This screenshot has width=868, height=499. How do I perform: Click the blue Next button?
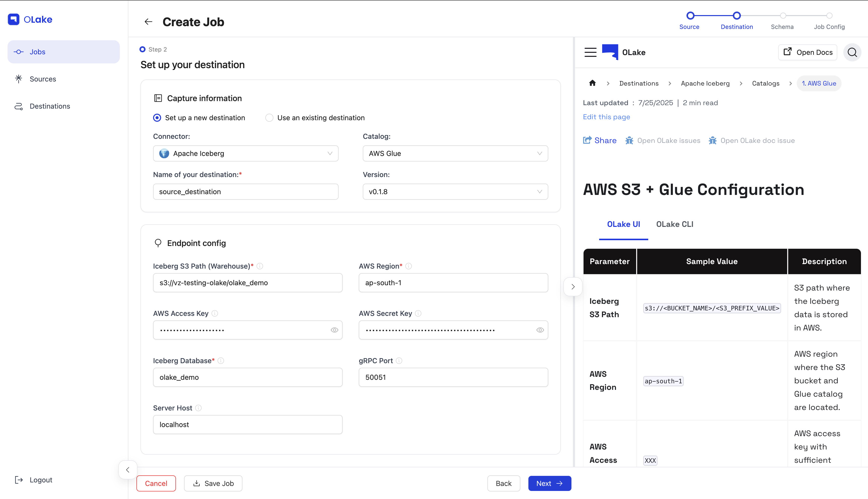click(549, 483)
